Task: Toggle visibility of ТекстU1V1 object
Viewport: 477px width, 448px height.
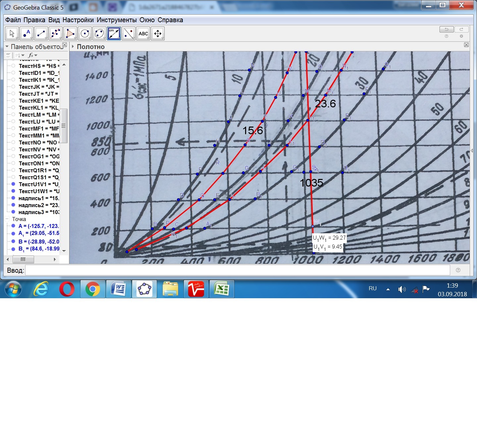Action: coord(13,184)
